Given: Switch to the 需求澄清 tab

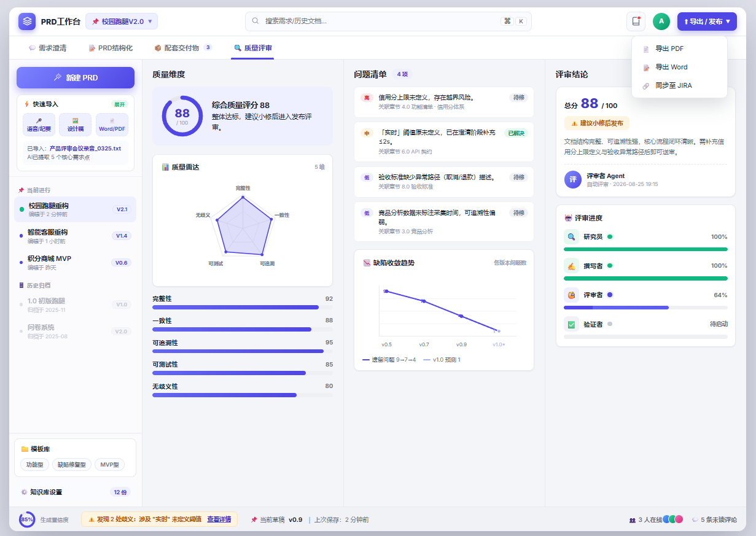Looking at the screenshot, I should (x=47, y=48).
